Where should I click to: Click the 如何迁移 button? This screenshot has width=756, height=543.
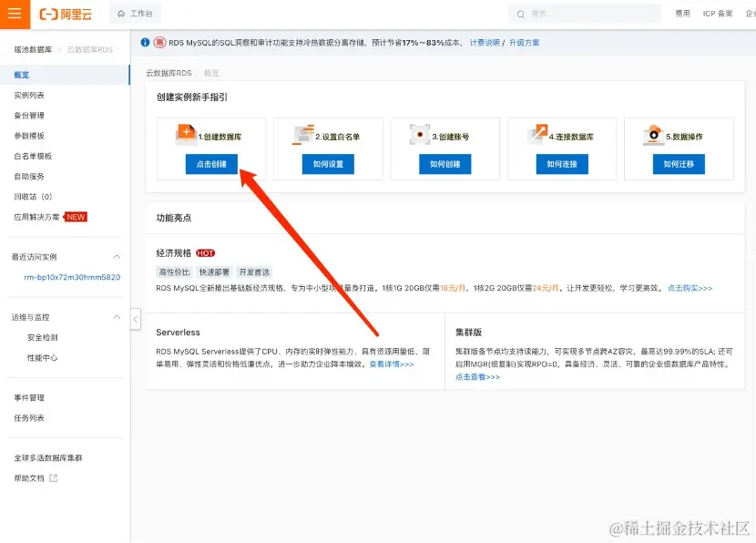tap(679, 164)
